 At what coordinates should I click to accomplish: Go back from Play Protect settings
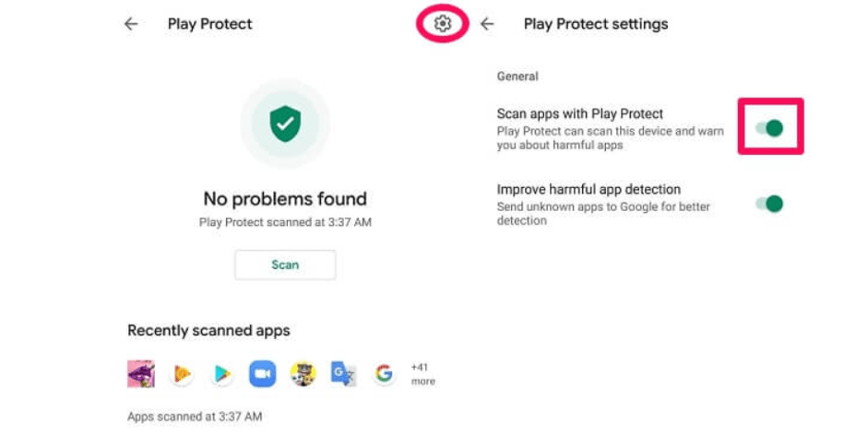pos(487,24)
